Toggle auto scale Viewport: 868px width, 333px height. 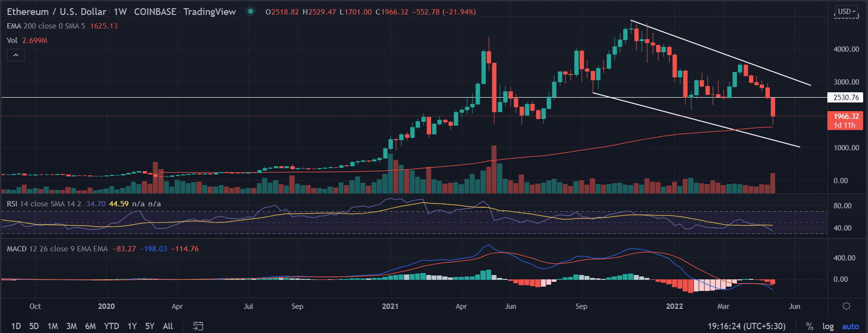(850, 326)
